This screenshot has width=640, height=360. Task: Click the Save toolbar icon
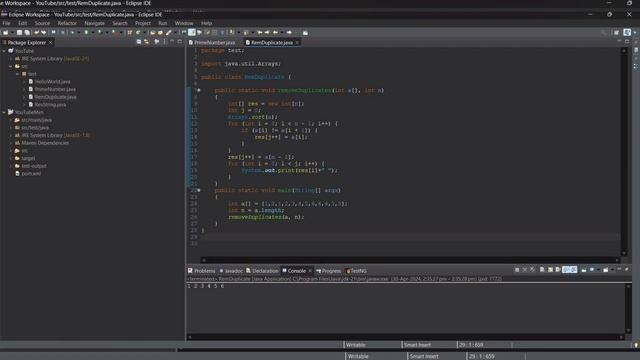click(19, 32)
